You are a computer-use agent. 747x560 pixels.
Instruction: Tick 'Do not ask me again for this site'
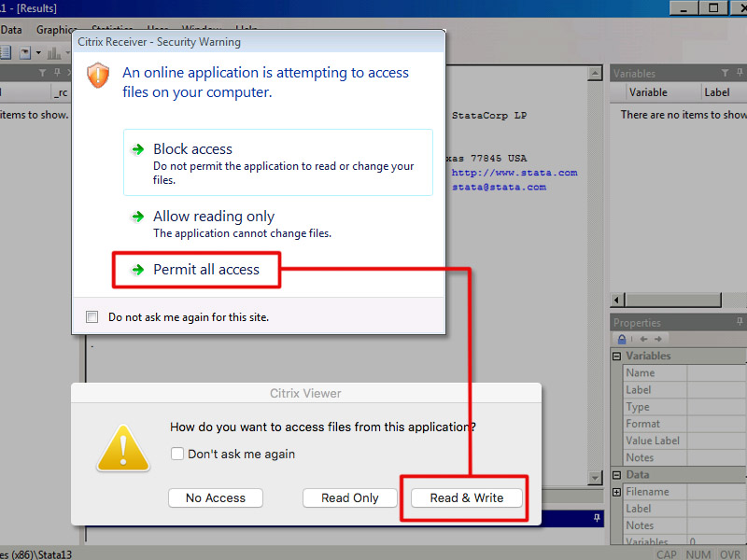92,317
